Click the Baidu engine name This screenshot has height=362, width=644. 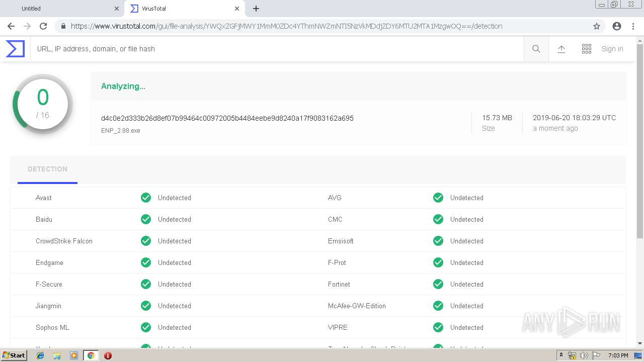tap(44, 219)
